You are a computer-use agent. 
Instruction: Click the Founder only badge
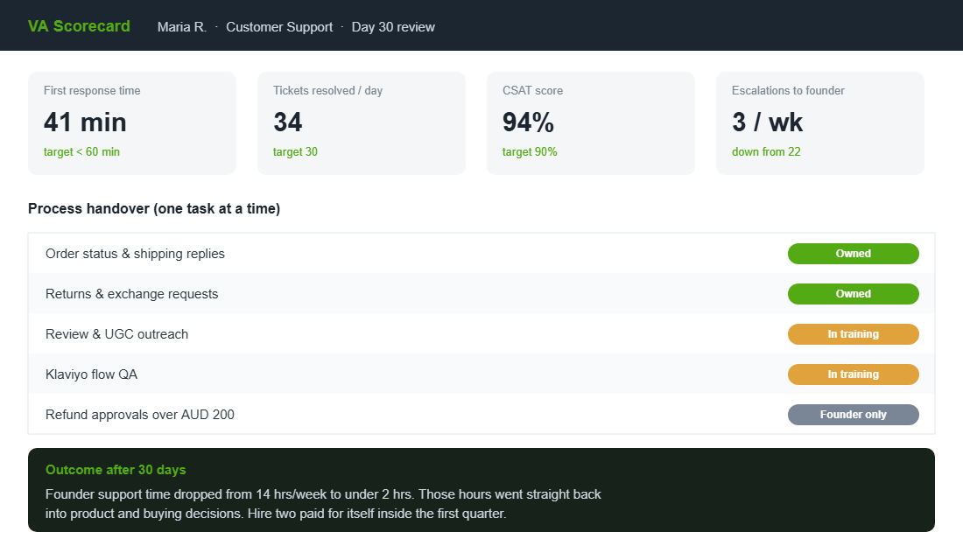pyautogui.click(x=853, y=415)
